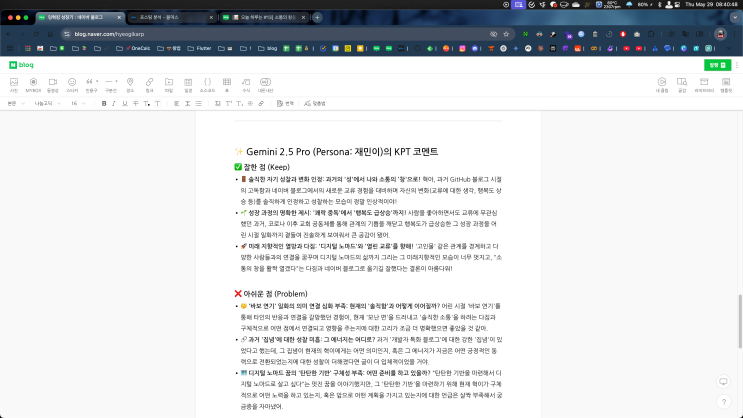Switch to the 오늘 하루는 browser tab

pyautogui.click(x=264, y=18)
